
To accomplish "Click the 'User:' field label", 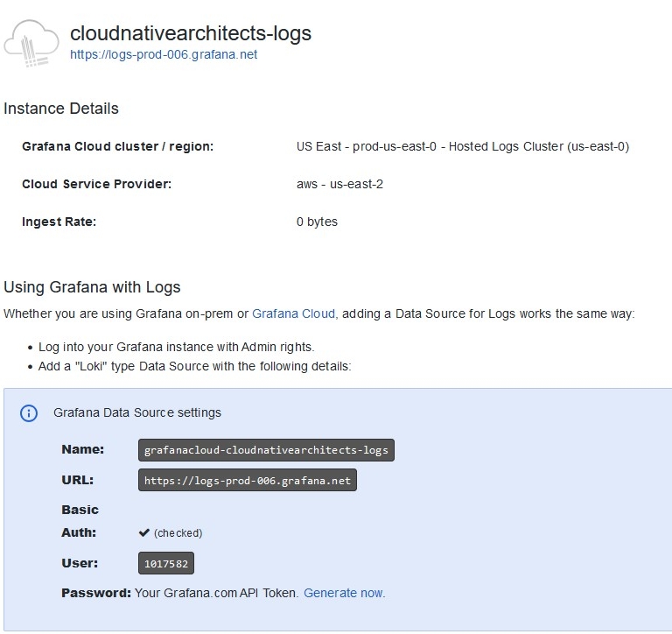I will pyautogui.click(x=80, y=563).
